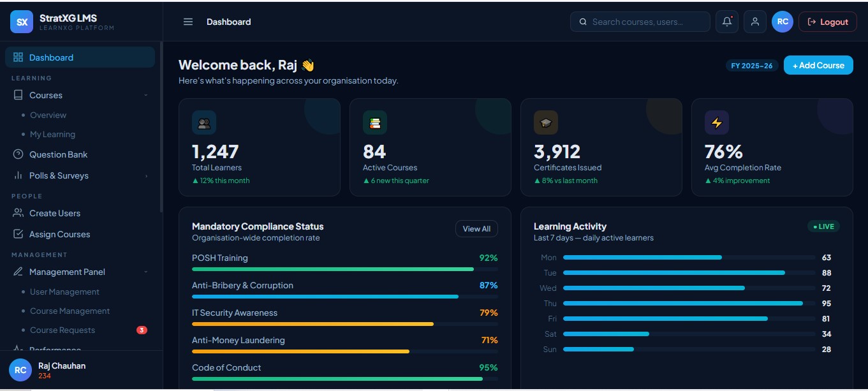This screenshot has width=868, height=391.
Task: Click the 1,247 Total Learners value
Action: click(x=215, y=152)
